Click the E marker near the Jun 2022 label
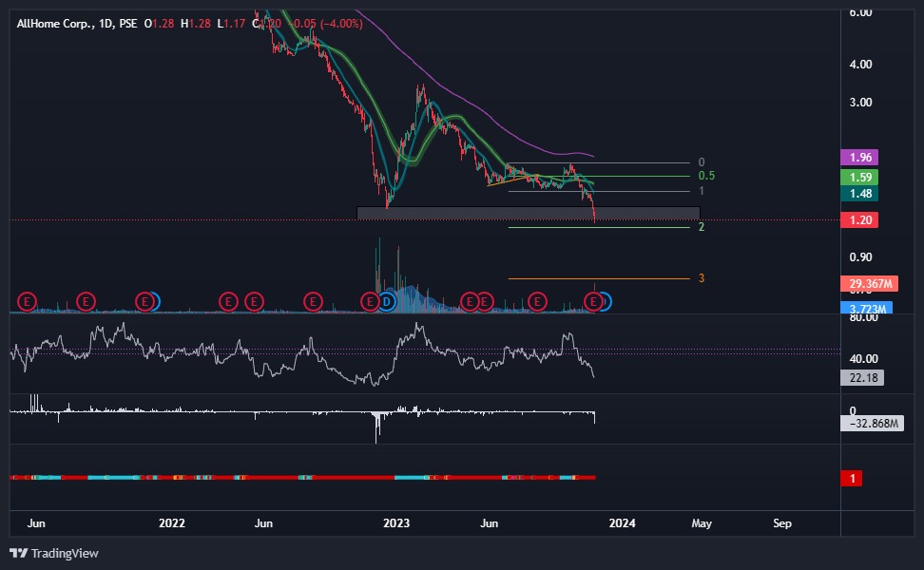Viewport: 924px width, 570px height. pos(253,301)
